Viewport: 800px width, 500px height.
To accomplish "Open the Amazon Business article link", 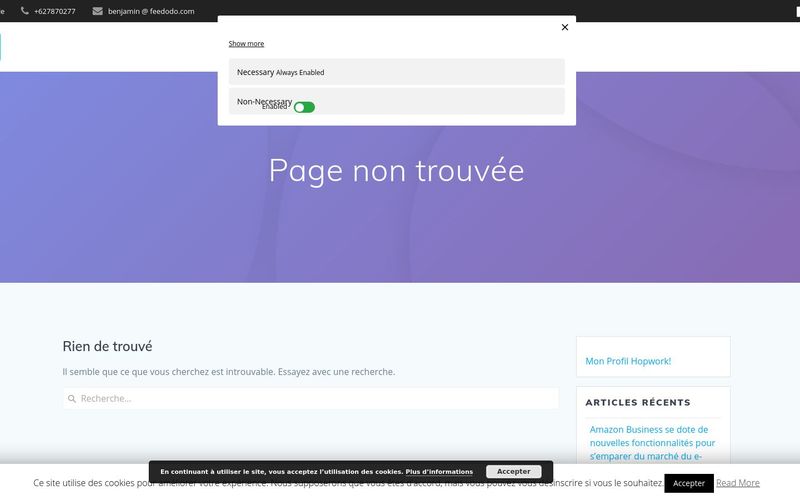I will pyautogui.click(x=652, y=442).
